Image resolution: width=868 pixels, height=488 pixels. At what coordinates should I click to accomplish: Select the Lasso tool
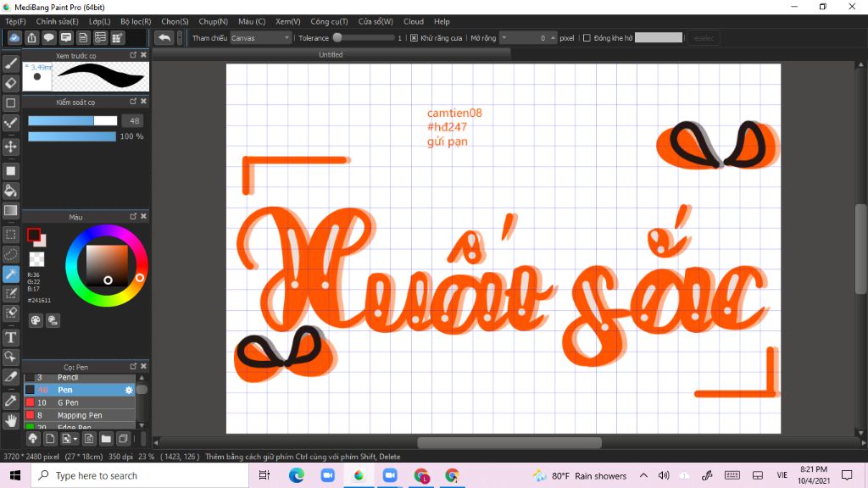pos(10,254)
